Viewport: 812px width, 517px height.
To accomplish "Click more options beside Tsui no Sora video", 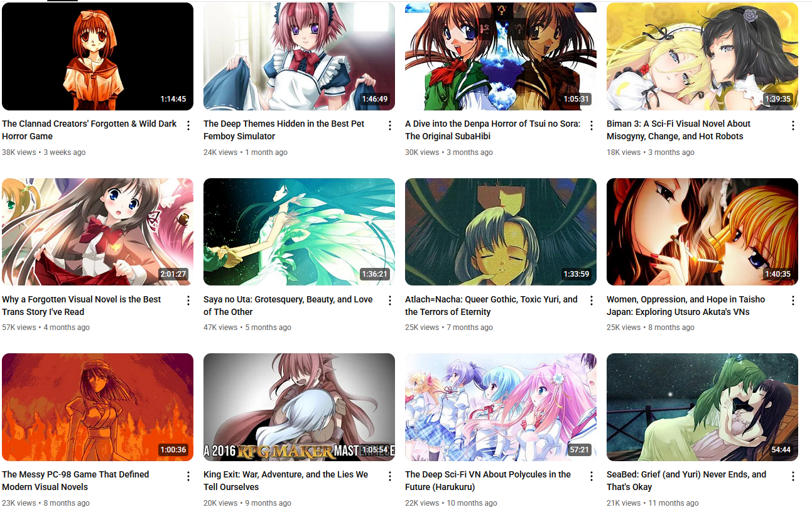I will tap(591, 125).
